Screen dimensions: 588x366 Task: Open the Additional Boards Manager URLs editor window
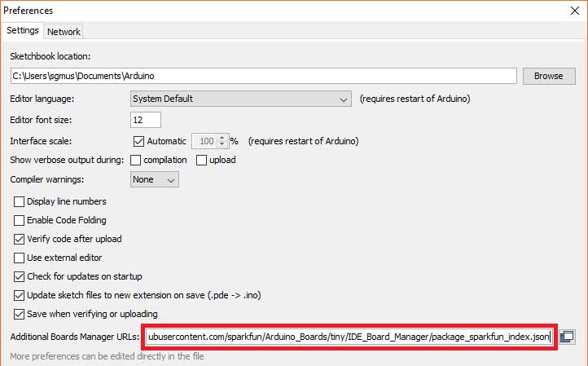tap(568, 337)
